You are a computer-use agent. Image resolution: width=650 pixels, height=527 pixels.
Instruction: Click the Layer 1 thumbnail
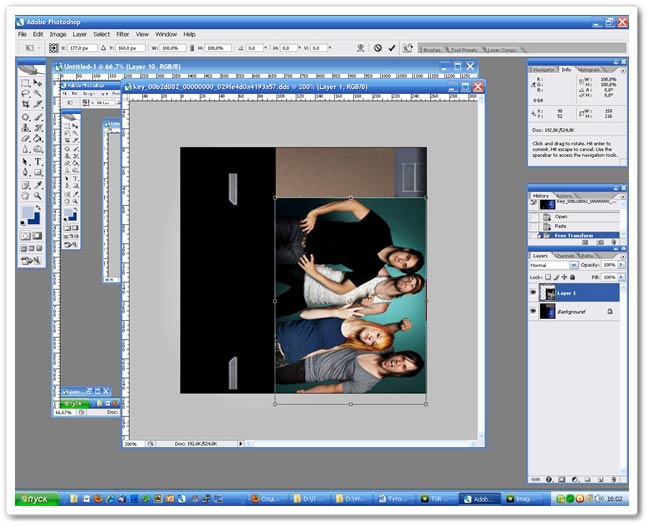point(548,292)
